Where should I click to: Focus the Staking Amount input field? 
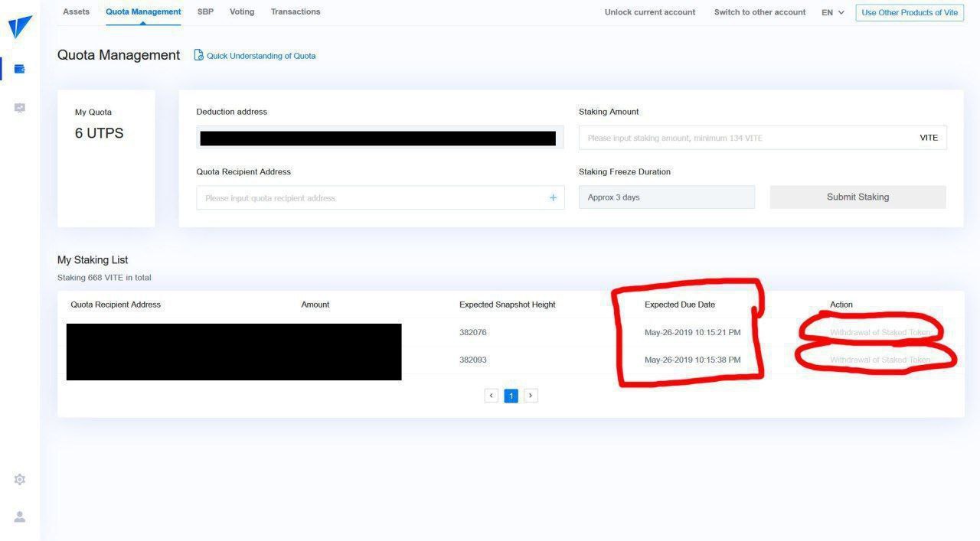[x=763, y=138]
